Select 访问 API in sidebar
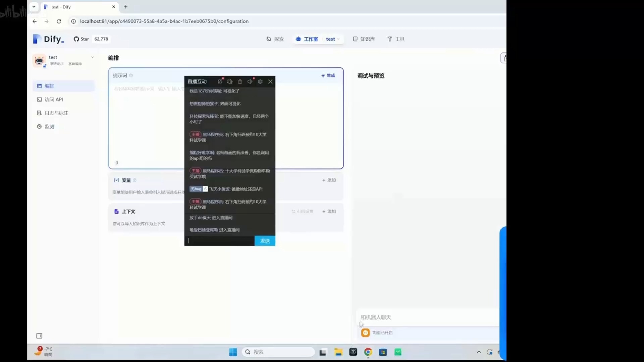The height and width of the screenshot is (362, 644). tap(54, 100)
